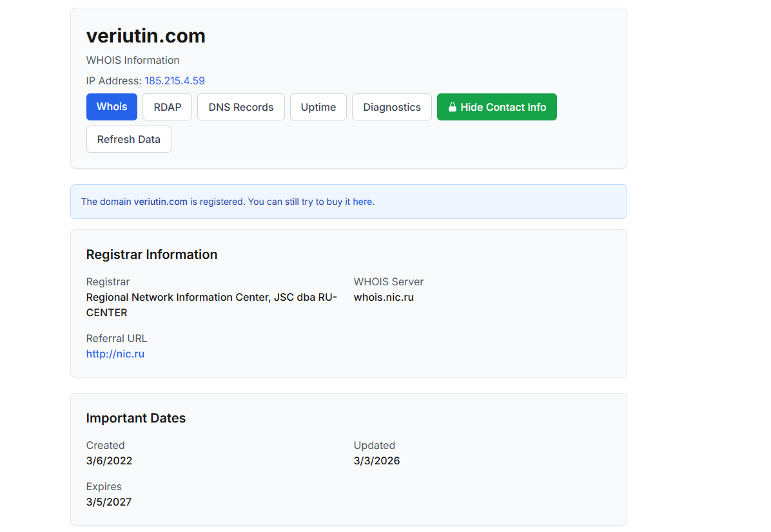The image size is (771, 532).
Task: Select the Whois tab
Action: click(112, 107)
